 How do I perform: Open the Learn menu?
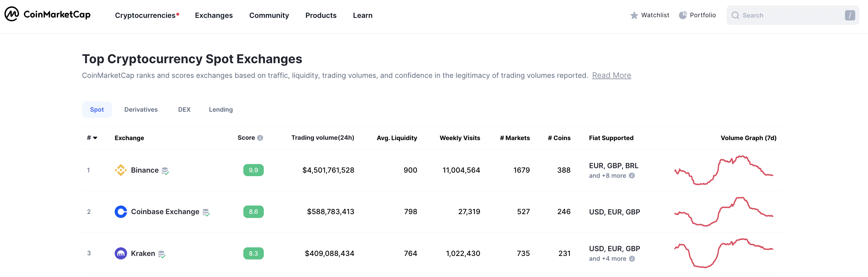pos(362,16)
